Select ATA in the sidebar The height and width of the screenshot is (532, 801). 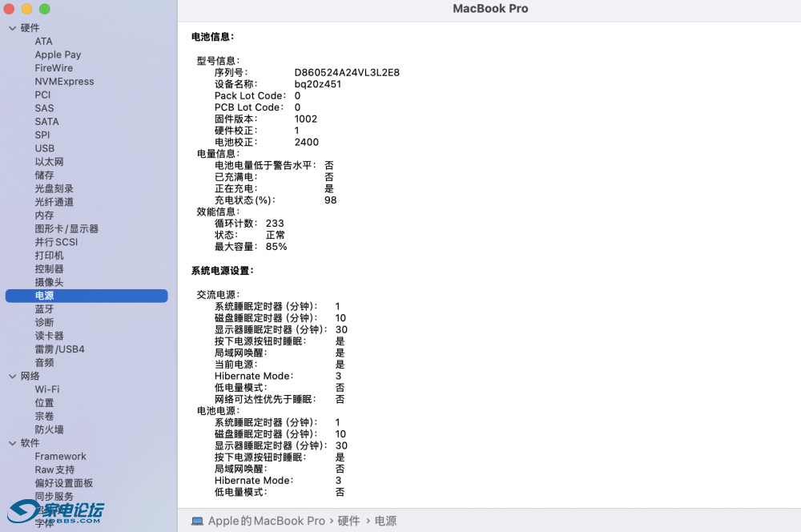[43, 42]
